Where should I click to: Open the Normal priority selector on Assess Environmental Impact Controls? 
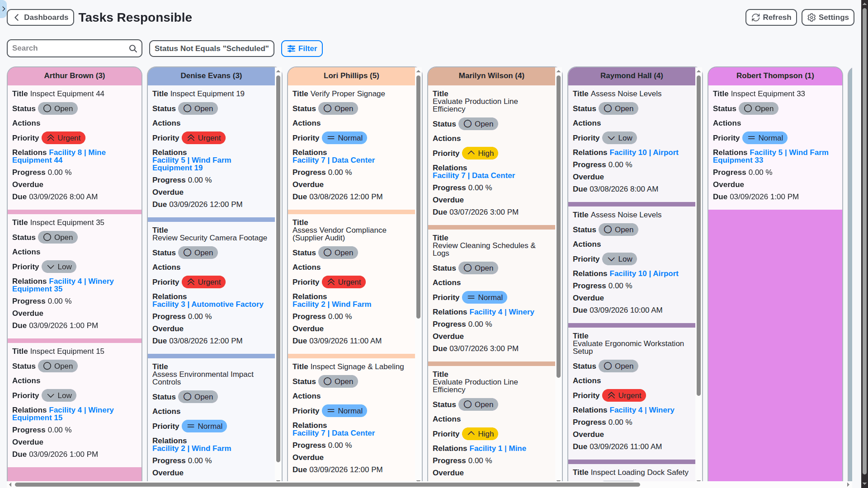tap(204, 426)
